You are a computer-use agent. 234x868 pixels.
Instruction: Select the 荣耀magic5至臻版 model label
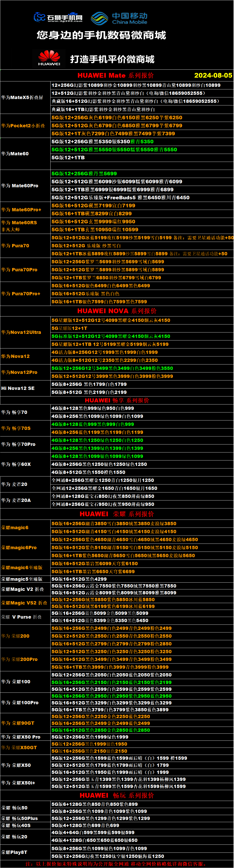click(22, 579)
